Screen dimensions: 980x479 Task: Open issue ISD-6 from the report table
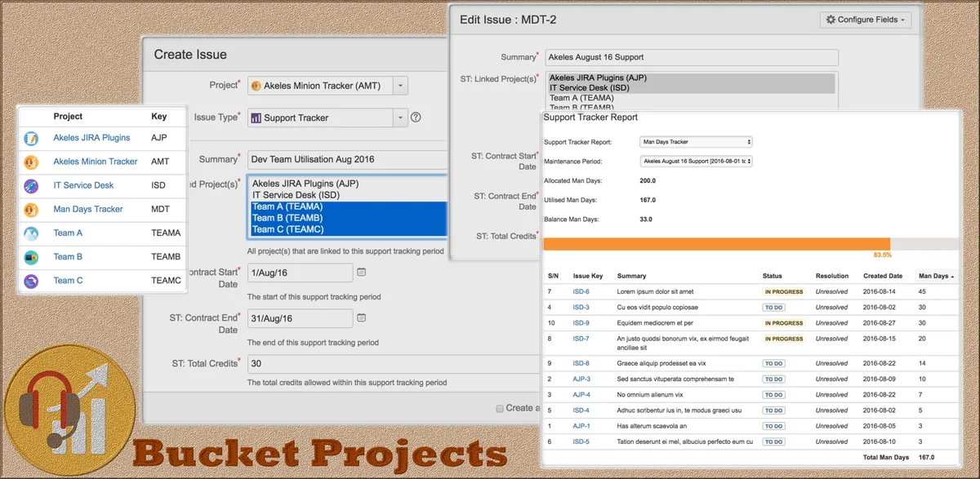tap(581, 291)
